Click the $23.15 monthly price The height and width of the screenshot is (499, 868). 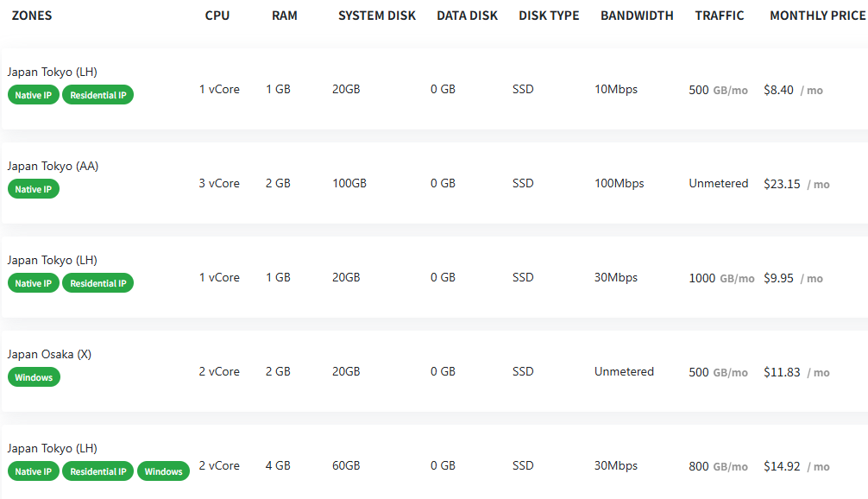[x=782, y=184]
